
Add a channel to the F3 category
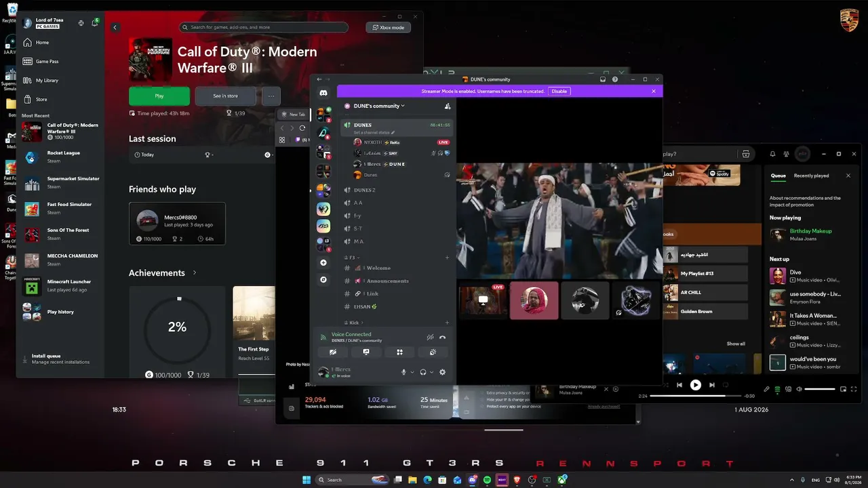click(x=447, y=258)
